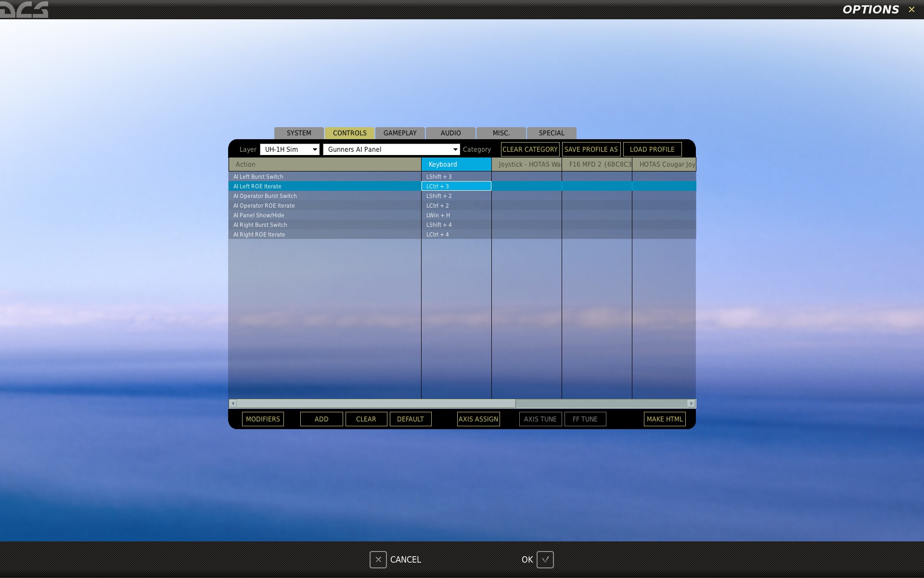Click right arrow of horizontal scrollbar
The height and width of the screenshot is (578, 924).
tap(692, 404)
